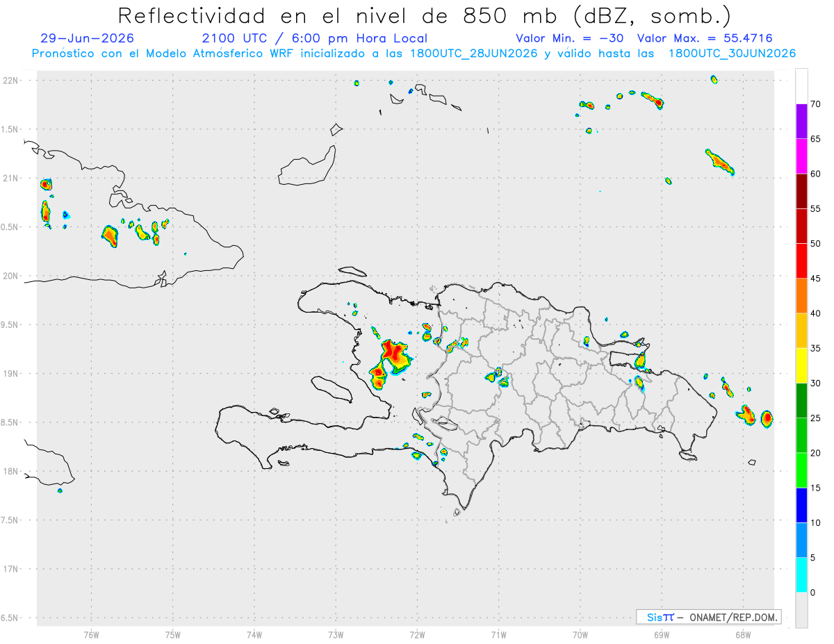Select the orange 40–45 dBZ colorbar segment

(801, 296)
